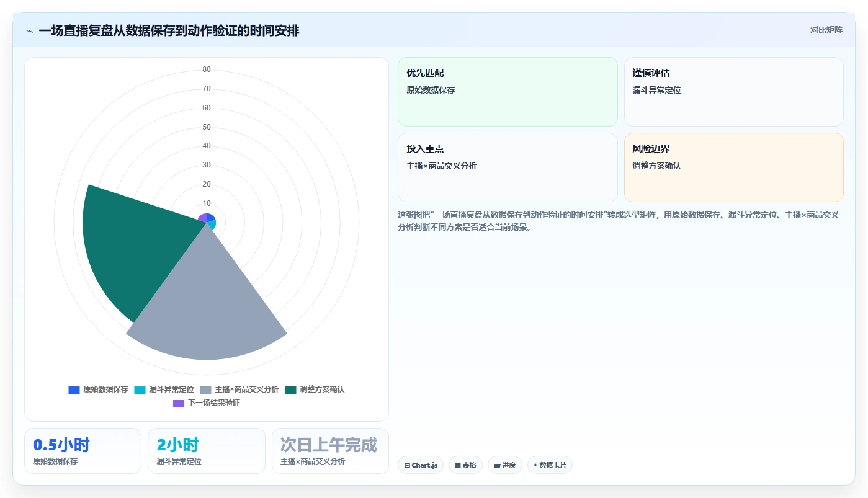Viewport: 868px width, 498px height.
Task: Toggle the 原始数据保存 legend item
Action: tap(98, 389)
